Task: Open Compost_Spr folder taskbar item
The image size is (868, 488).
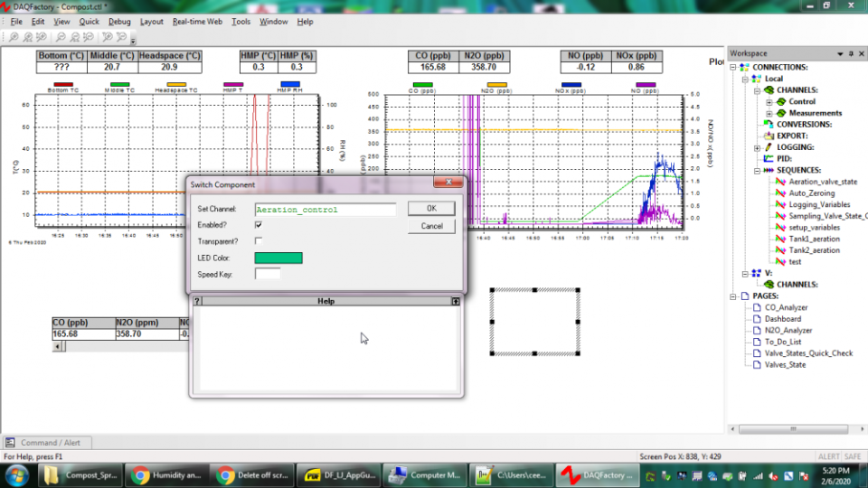Action: (80, 475)
